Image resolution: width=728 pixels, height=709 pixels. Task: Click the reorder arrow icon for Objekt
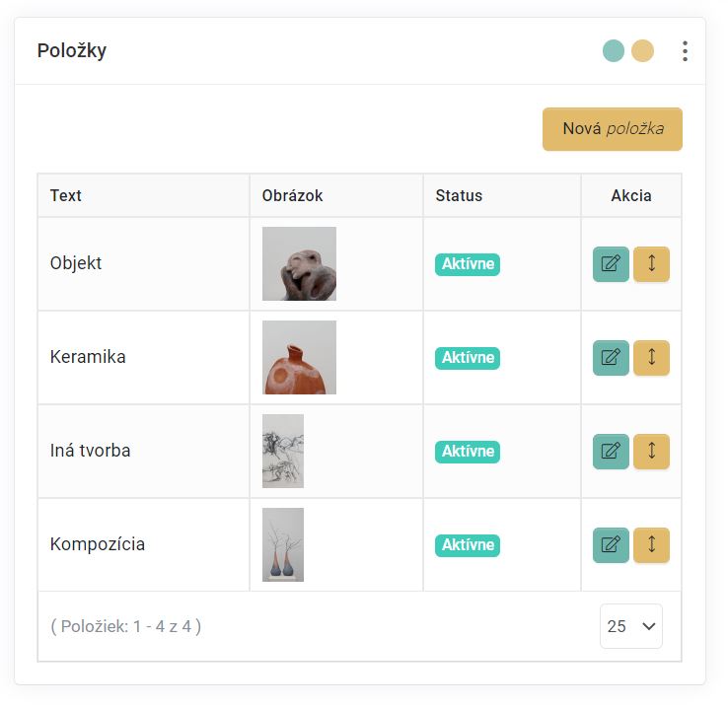(651, 264)
